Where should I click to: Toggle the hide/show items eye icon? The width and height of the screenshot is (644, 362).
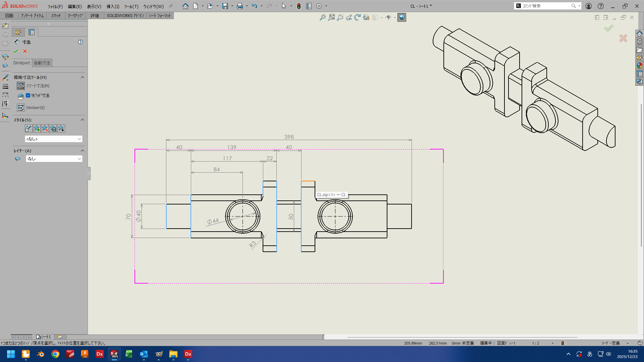[x=388, y=17]
